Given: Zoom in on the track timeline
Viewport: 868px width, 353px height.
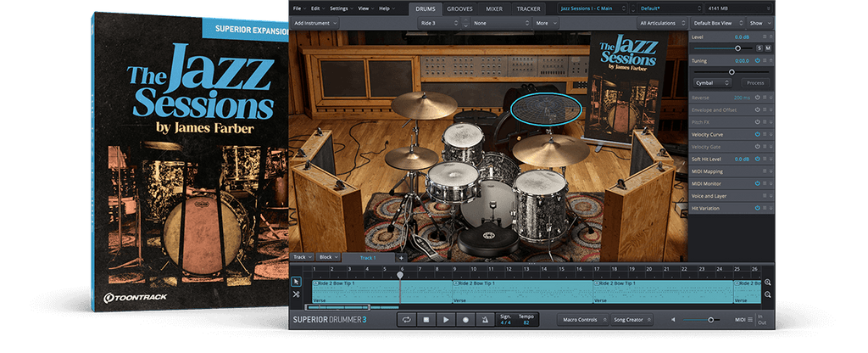Looking at the screenshot, I should click(768, 282).
